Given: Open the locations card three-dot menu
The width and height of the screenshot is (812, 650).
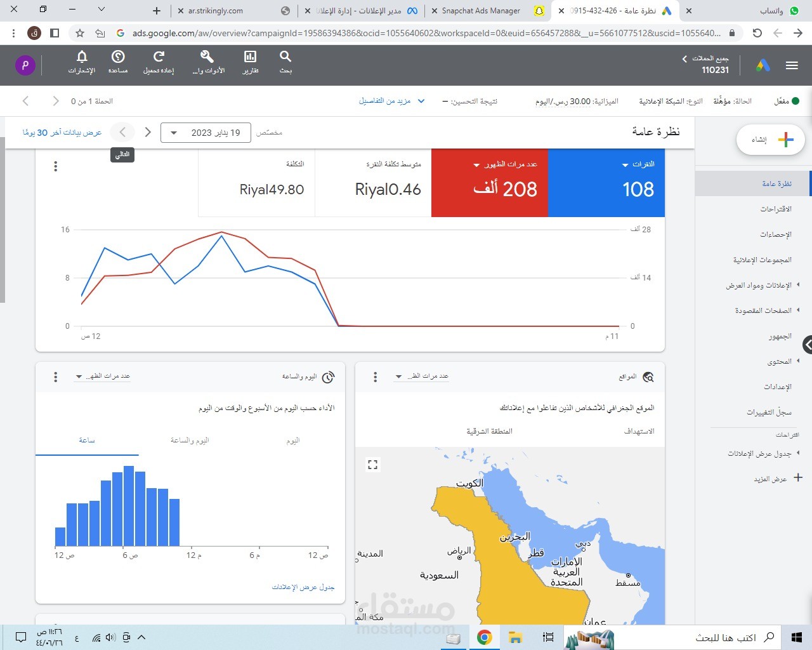Looking at the screenshot, I should [376, 377].
